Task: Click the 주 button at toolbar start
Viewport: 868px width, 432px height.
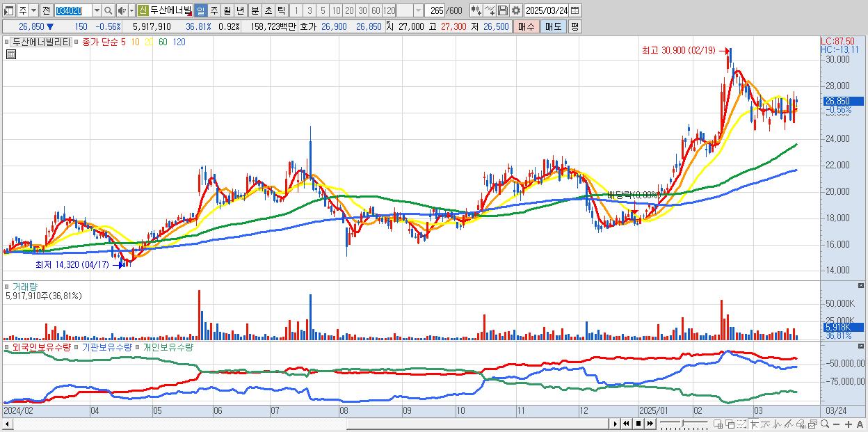Action: pos(22,10)
